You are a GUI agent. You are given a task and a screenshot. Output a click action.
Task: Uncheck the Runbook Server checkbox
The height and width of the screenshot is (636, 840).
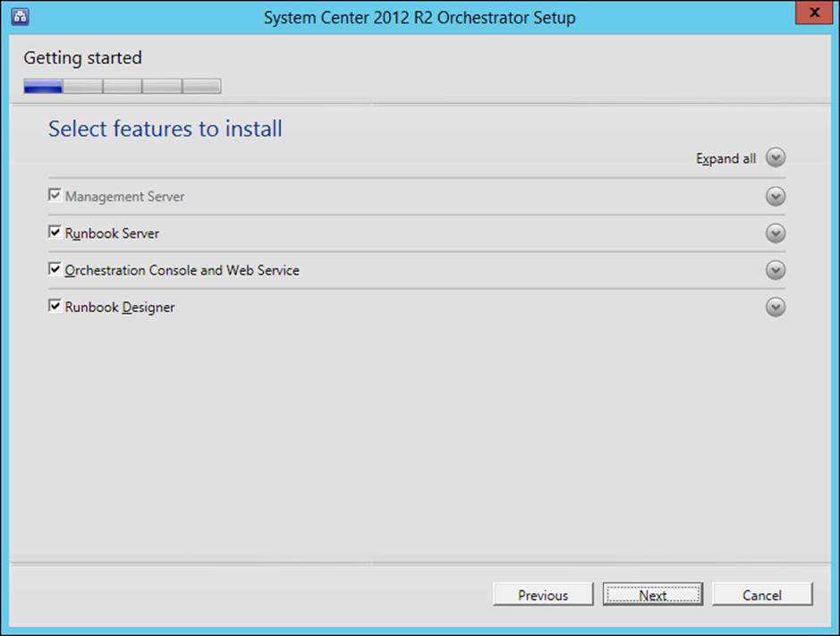tap(55, 232)
